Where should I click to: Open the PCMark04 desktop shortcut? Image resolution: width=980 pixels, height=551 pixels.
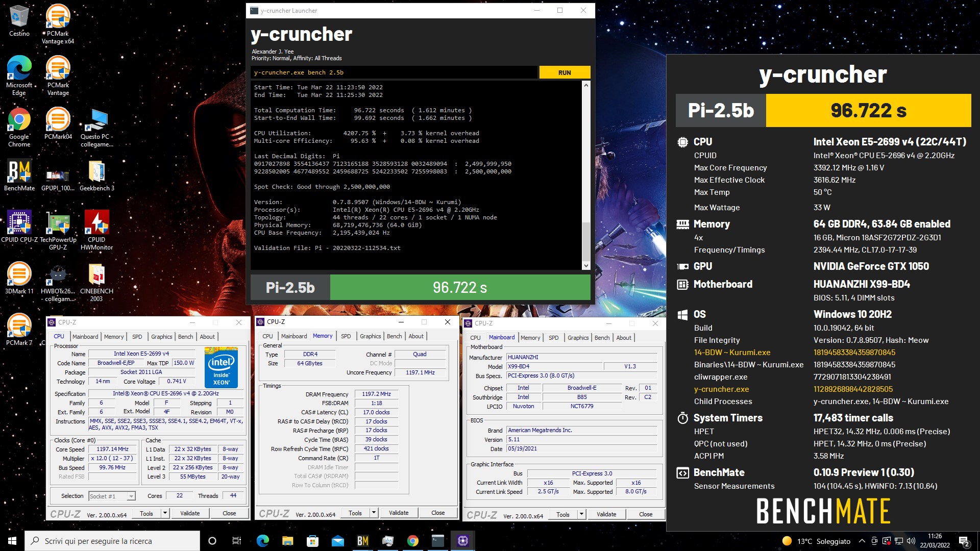point(58,123)
